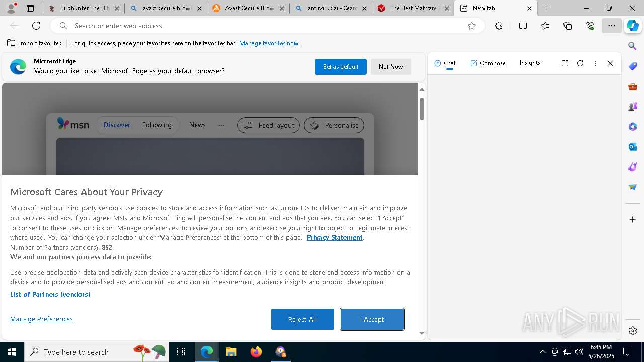The image size is (644, 362).
Task: Reject all cookies
Action: click(302, 319)
